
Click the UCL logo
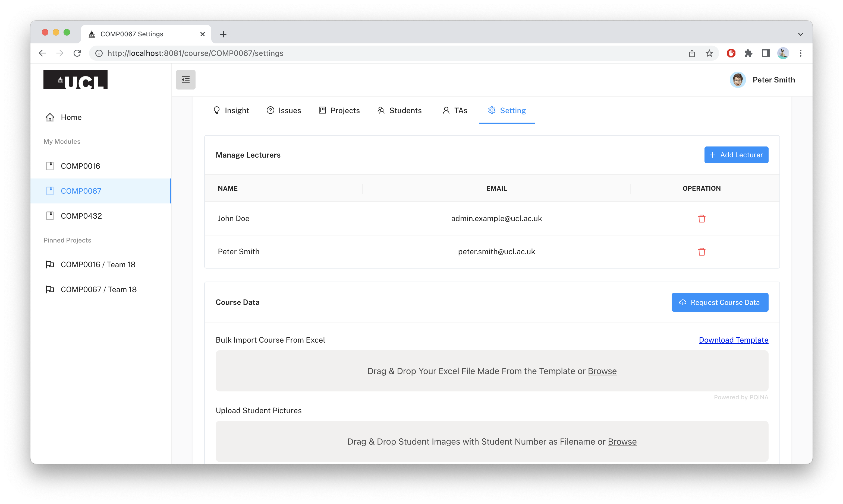point(76,80)
